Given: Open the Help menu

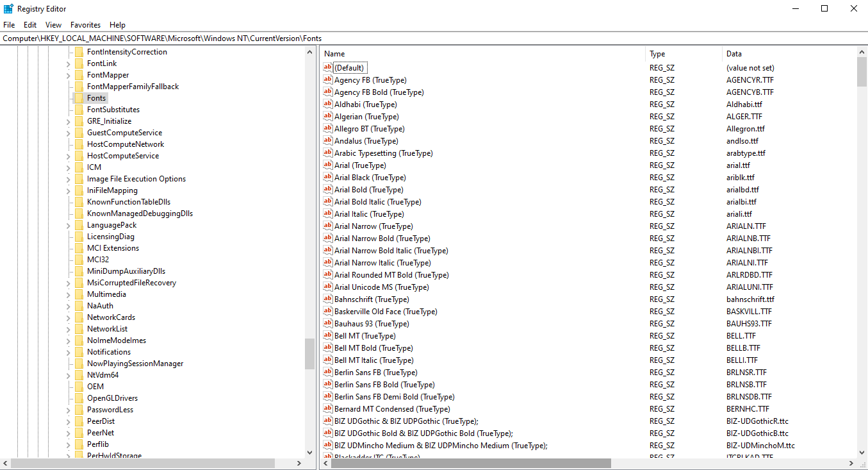Looking at the screenshot, I should coord(118,25).
